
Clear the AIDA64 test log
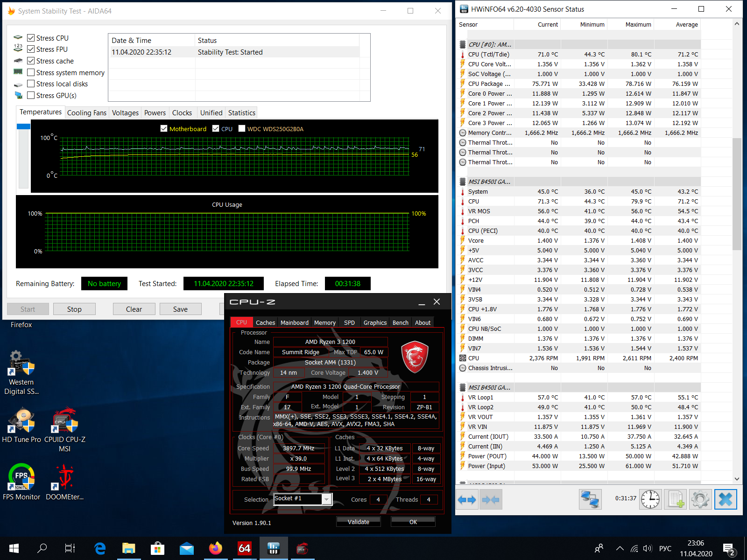[x=134, y=309]
